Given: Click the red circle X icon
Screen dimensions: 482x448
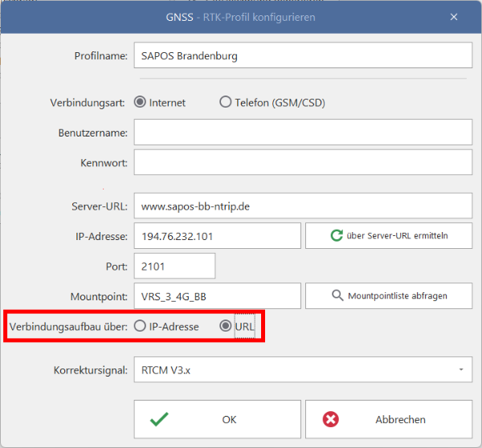Looking at the screenshot, I should [x=331, y=419].
